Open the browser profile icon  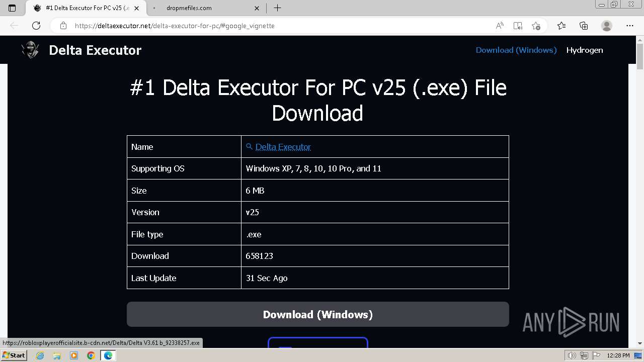coord(607,26)
